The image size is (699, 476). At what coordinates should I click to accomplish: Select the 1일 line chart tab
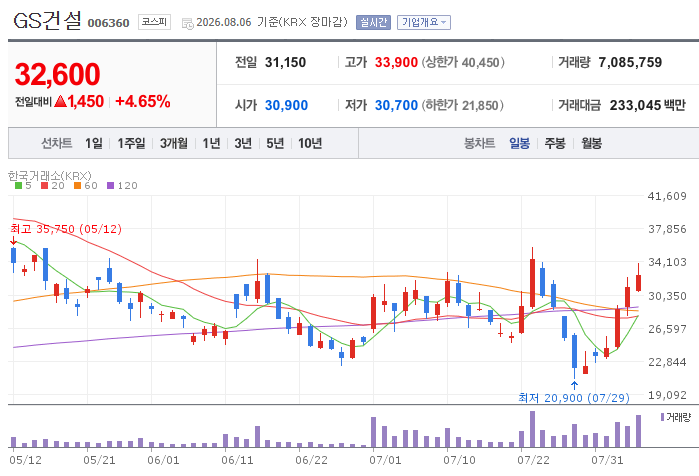tap(94, 144)
